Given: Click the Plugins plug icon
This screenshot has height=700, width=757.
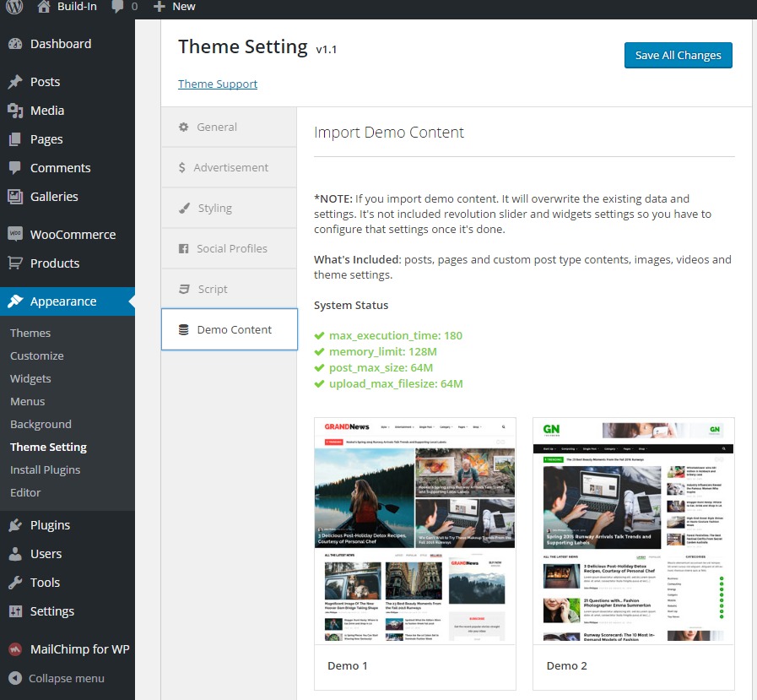Looking at the screenshot, I should 15,525.
